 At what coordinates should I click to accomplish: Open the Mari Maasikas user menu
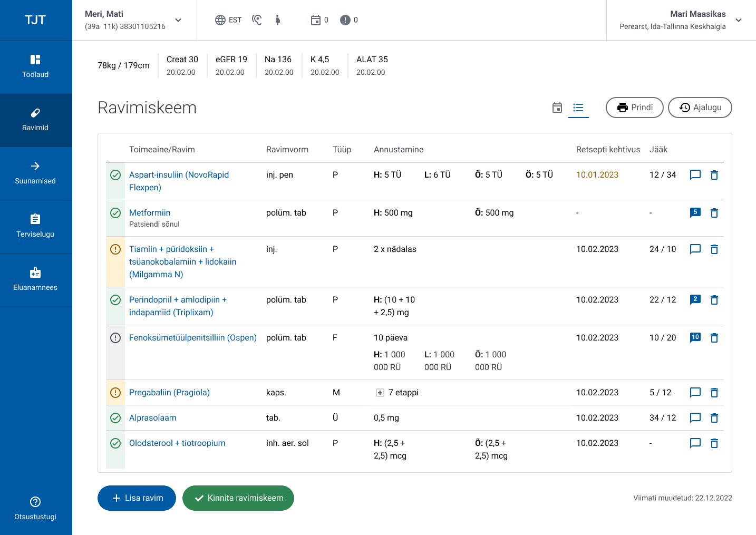[x=738, y=20]
